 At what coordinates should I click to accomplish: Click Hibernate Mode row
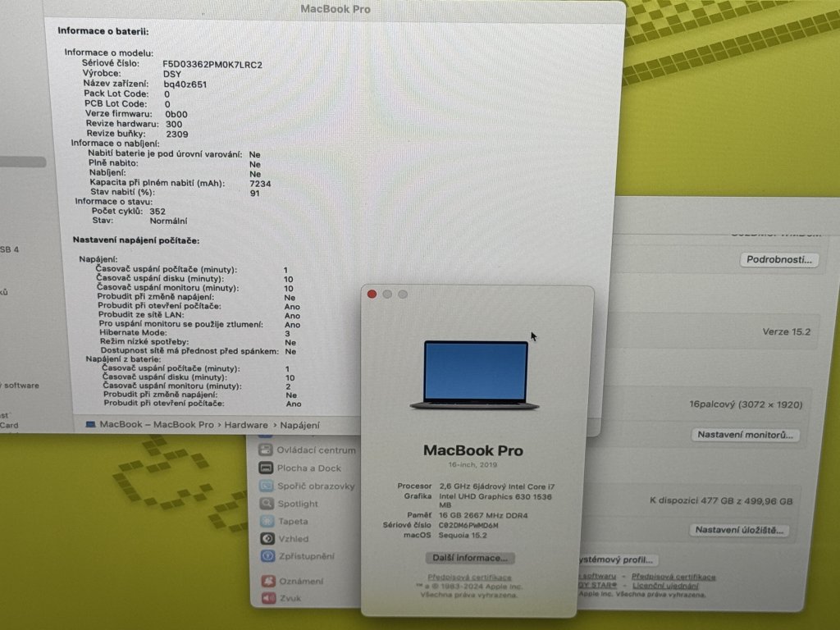(195, 333)
